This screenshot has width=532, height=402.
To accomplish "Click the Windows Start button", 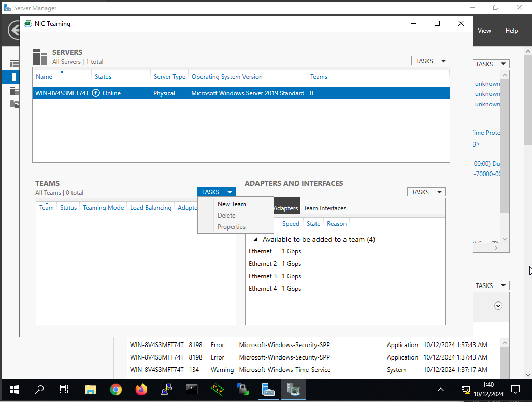I will coord(14,390).
